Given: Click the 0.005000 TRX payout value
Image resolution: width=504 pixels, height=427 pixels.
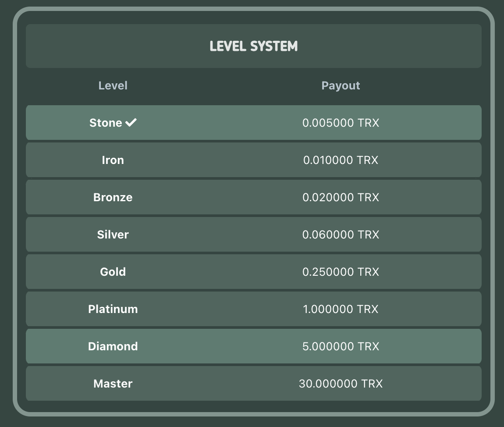Looking at the screenshot, I should pos(341,123).
